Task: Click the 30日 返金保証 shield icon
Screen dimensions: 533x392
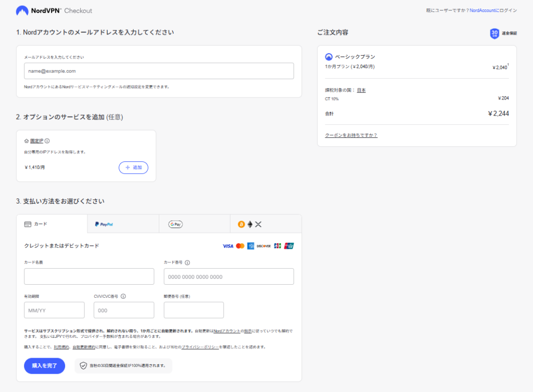Action: coord(494,33)
